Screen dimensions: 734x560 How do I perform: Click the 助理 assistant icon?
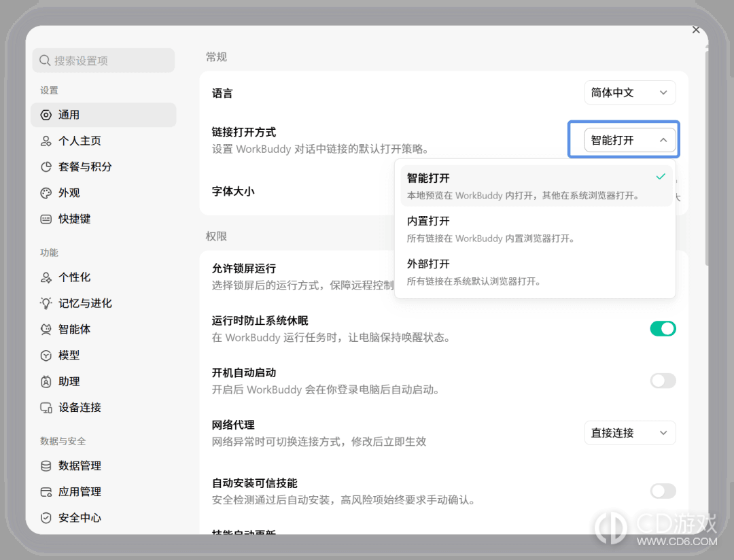(46, 382)
